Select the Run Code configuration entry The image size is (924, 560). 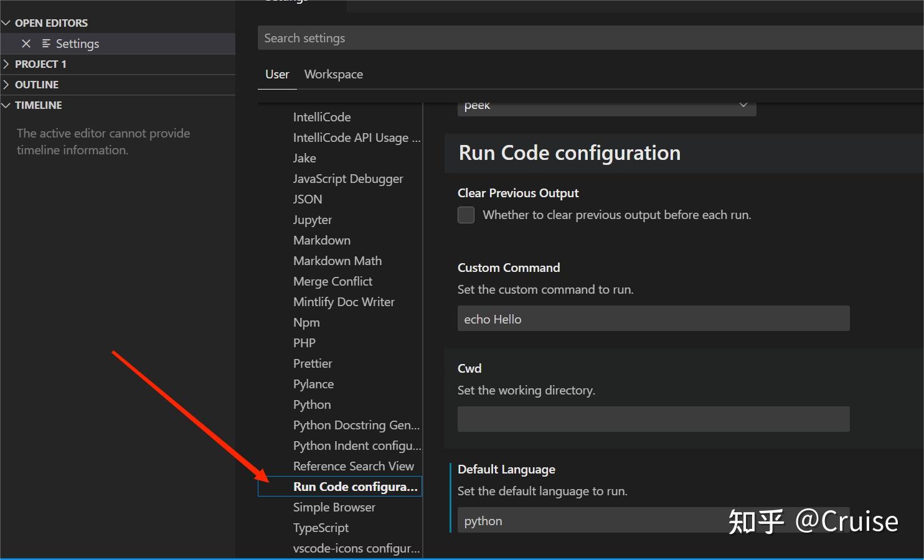coord(354,487)
